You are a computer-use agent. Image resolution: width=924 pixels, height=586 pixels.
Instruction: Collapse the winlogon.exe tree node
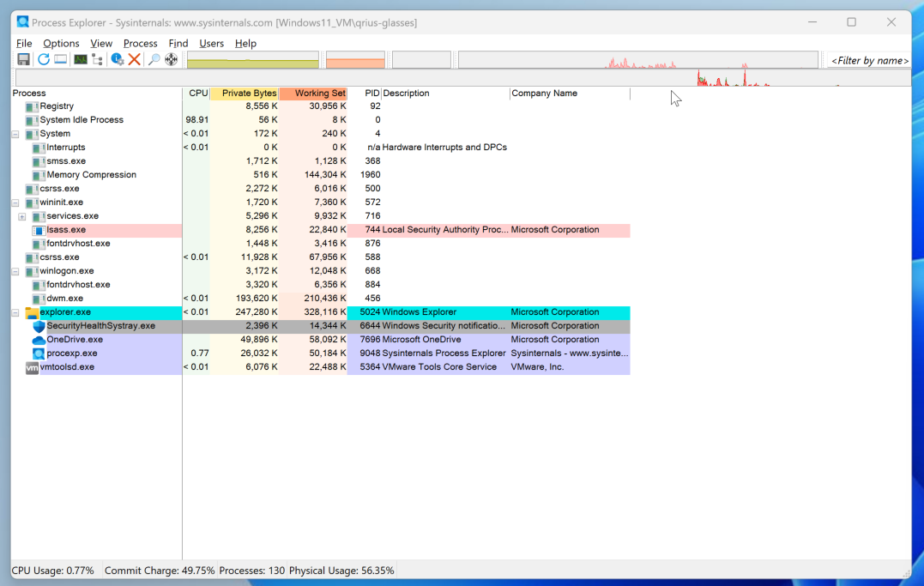[16, 271]
